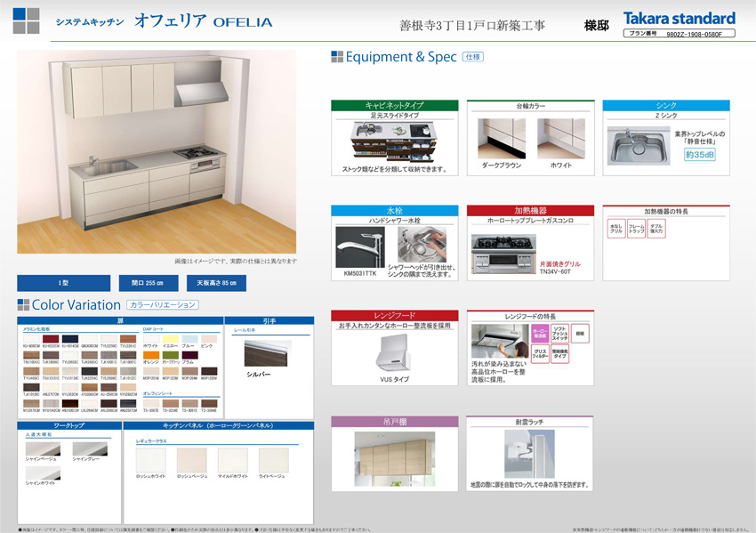Select the 水なしグリル feature badge
This screenshot has height=533, width=756.
point(616,229)
